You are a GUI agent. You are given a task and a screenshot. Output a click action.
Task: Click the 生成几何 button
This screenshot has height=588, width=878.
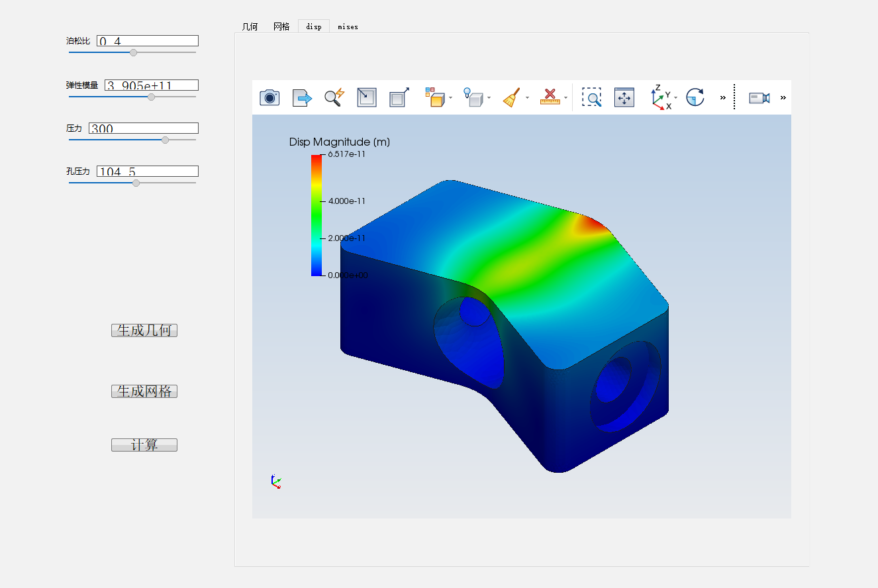[x=144, y=330]
